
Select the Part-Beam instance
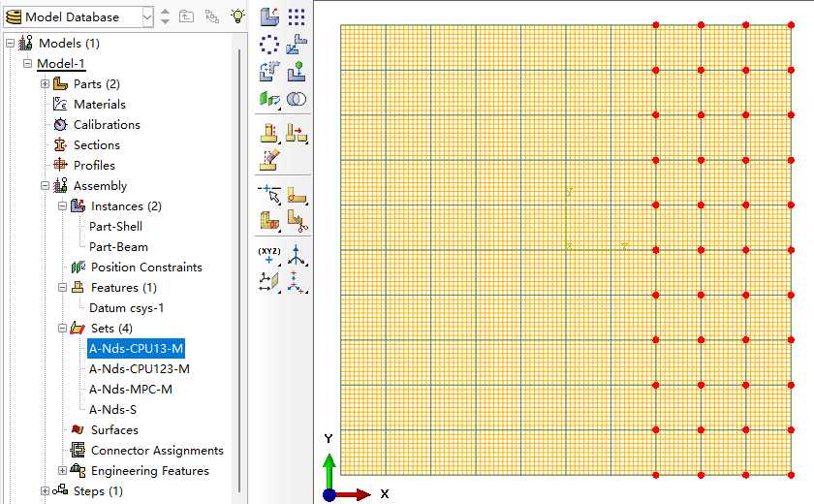tap(118, 247)
